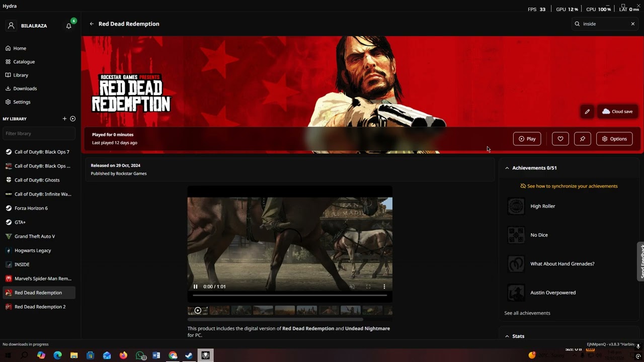This screenshot has height=362, width=644.
Task: Select Forza Horizon 6 in the library
Action: tap(39, 208)
